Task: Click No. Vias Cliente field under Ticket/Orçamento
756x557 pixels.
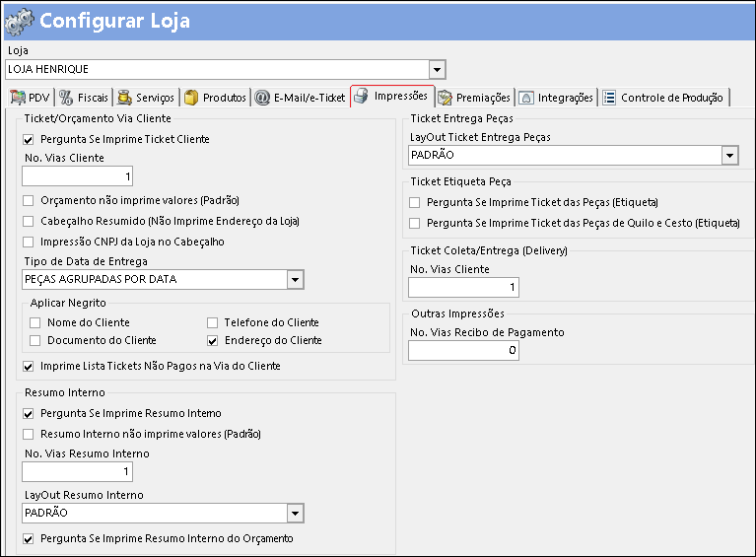Action: tap(77, 176)
